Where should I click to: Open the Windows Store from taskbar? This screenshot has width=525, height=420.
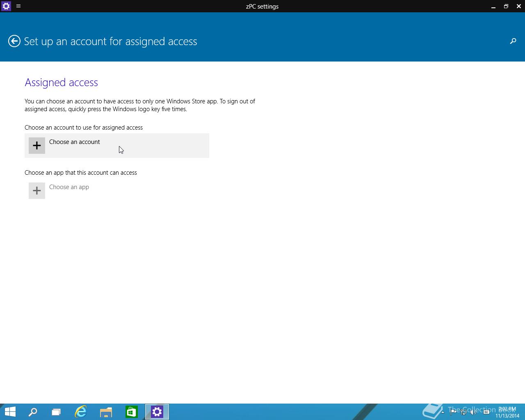[x=131, y=412]
